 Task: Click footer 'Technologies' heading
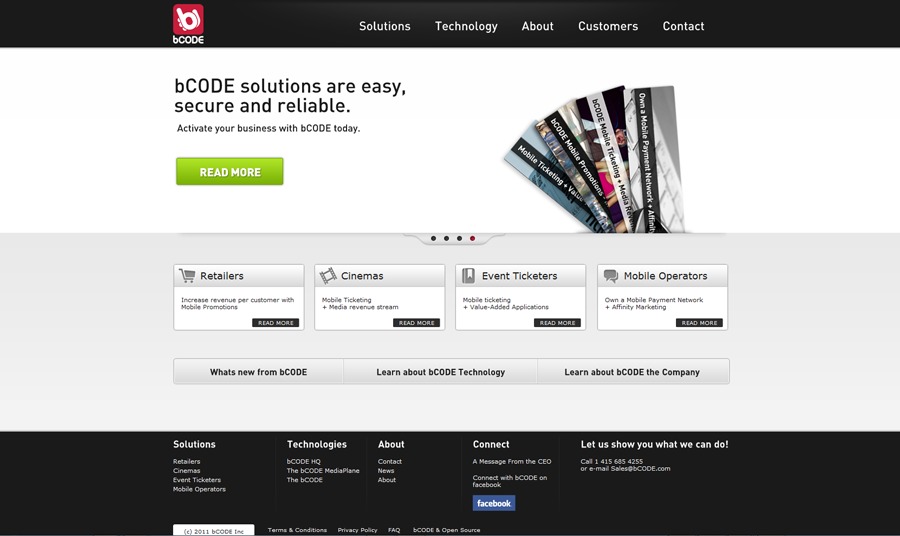coord(317,444)
